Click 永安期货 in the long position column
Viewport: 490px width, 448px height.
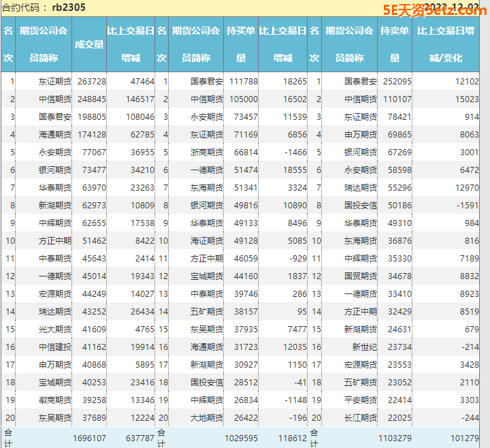point(207,117)
